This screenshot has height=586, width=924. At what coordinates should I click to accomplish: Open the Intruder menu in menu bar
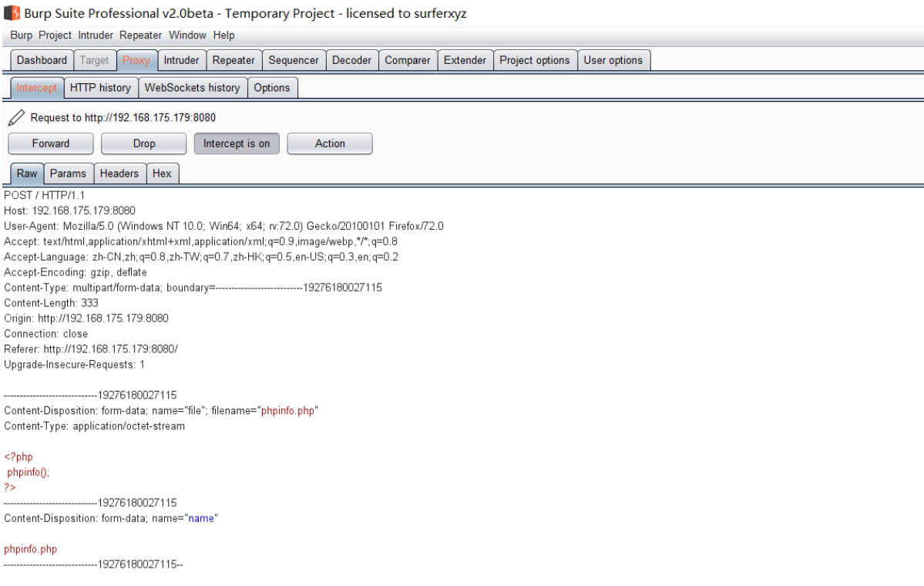tap(96, 35)
